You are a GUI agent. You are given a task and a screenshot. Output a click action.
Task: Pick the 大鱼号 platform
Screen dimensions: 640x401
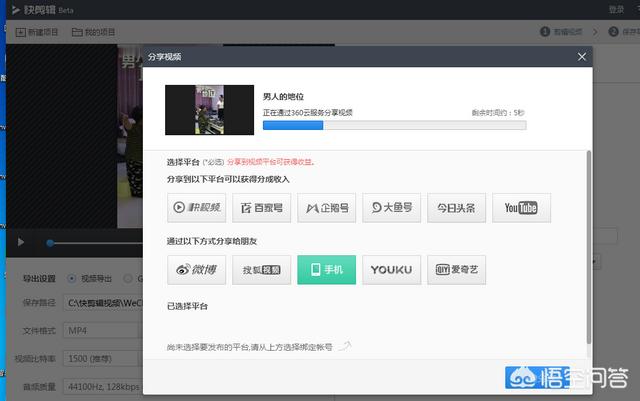[x=391, y=208]
